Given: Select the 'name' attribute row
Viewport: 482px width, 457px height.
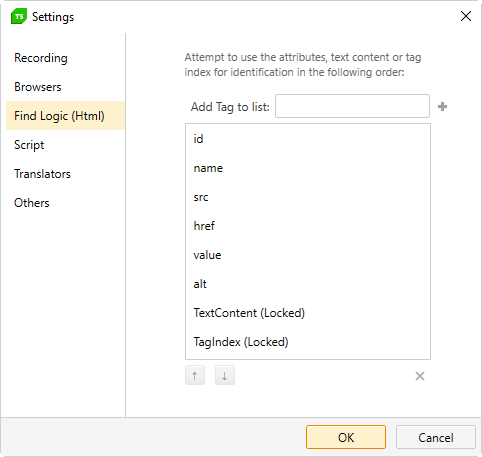Looking at the screenshot, I should point(308,168).
